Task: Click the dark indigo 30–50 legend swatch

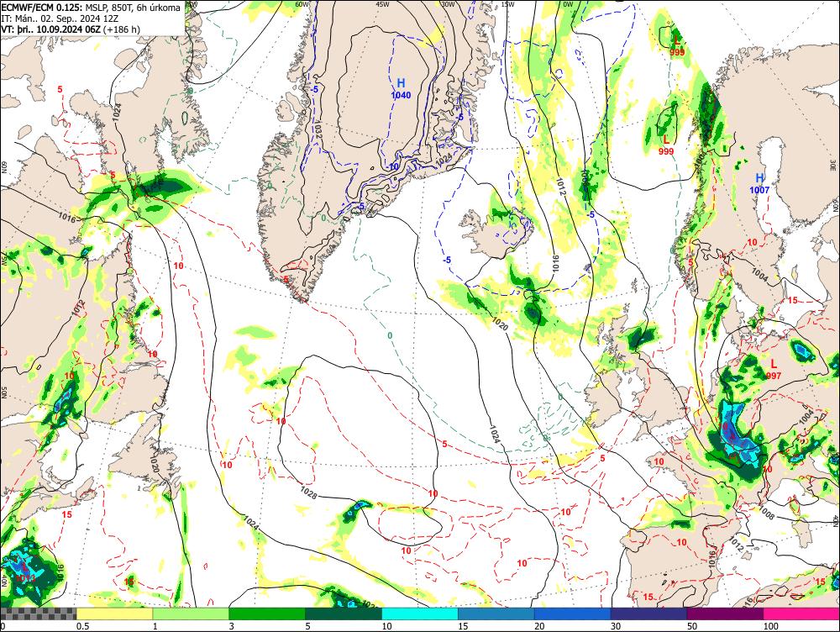Action: pyautogui.click(x=648, y=614)
